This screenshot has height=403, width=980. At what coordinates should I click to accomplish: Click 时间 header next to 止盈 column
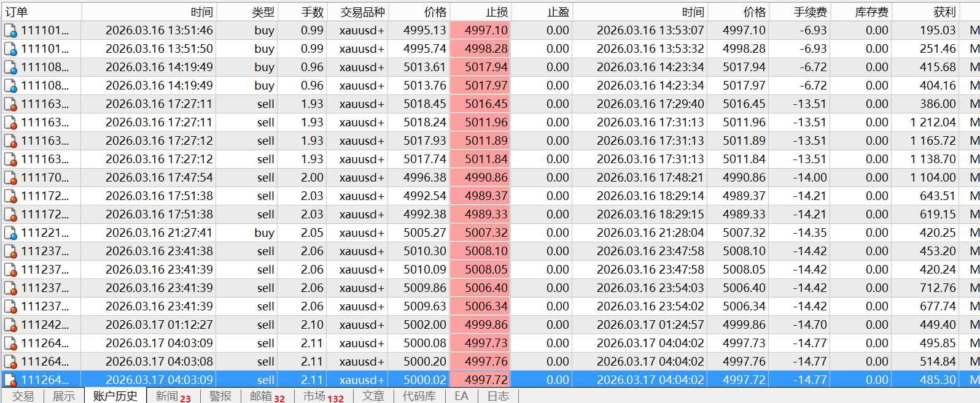tap(640, 12)
